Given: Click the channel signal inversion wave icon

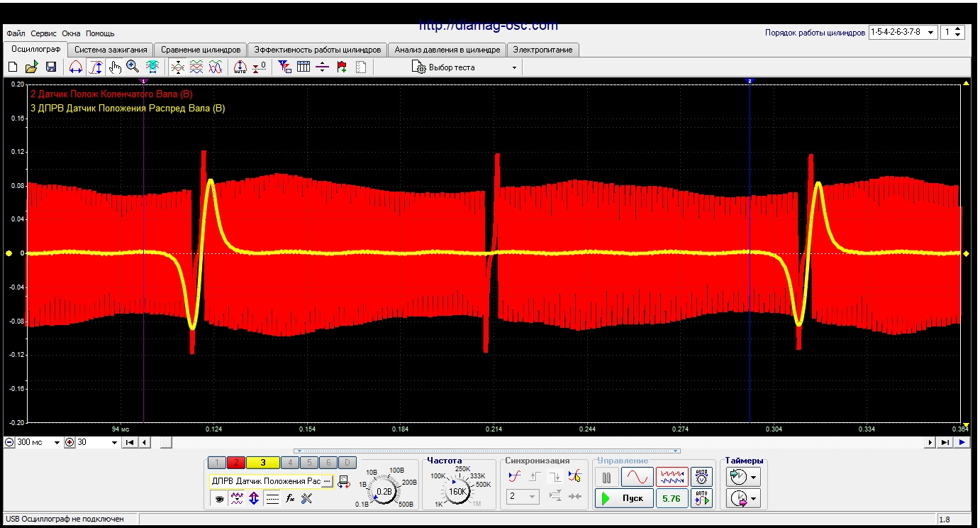Looking at the screenshot, I should coord(237,499).
